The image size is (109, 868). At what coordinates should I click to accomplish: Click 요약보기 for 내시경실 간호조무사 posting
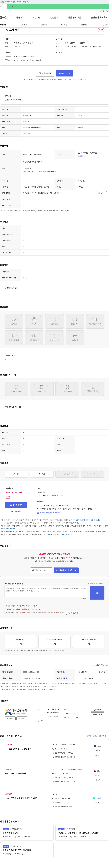click(98, 750)
